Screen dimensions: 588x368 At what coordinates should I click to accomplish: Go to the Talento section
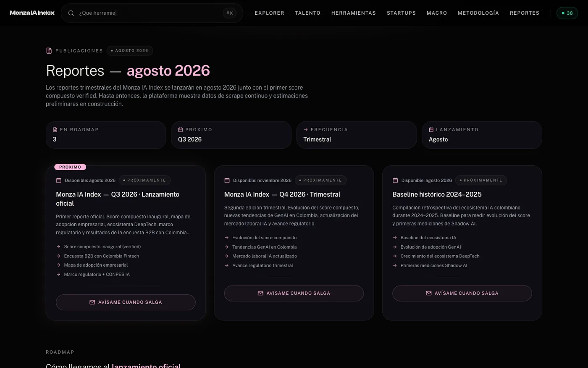(x=307, y=13)
